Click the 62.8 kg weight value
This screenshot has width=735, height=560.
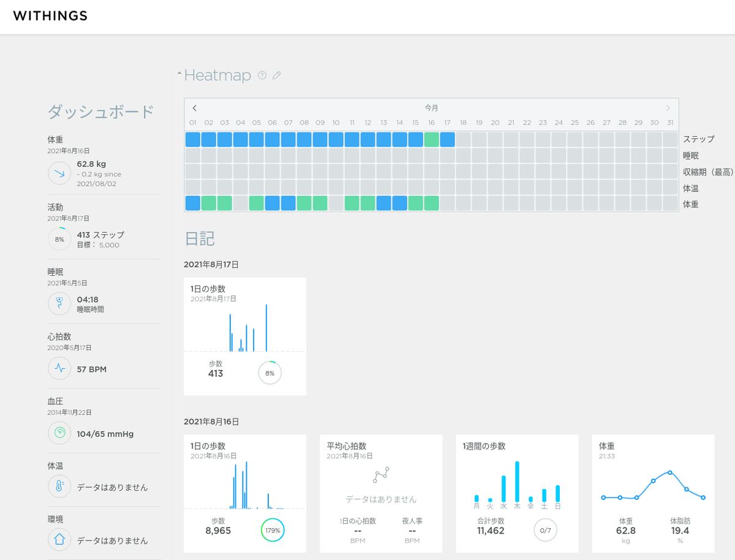[x=91, y=164]
